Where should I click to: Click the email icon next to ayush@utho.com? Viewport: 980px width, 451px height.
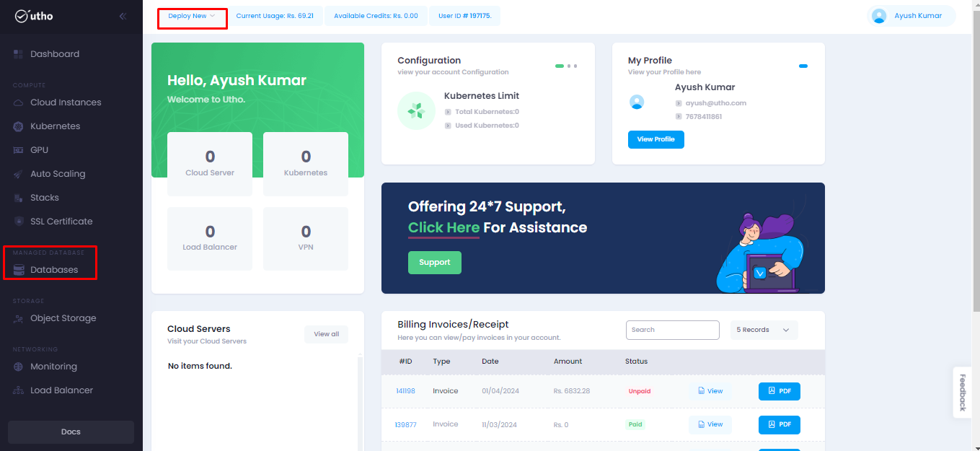tap(679, 103)
